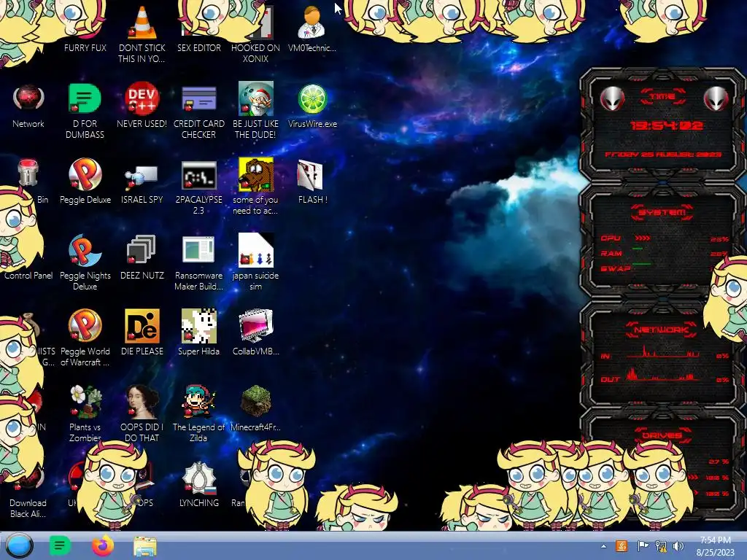The width and height of the screenshot is (747, 560).
Task: Click the network OUT graph in widget
Action: tap(662, 376)
